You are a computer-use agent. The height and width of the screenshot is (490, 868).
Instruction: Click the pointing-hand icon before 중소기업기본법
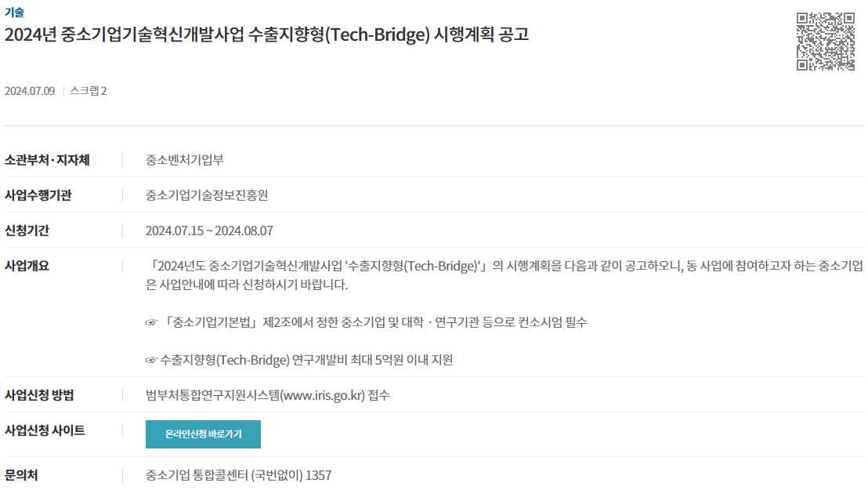pyautogui.click(x=151, y=322)
